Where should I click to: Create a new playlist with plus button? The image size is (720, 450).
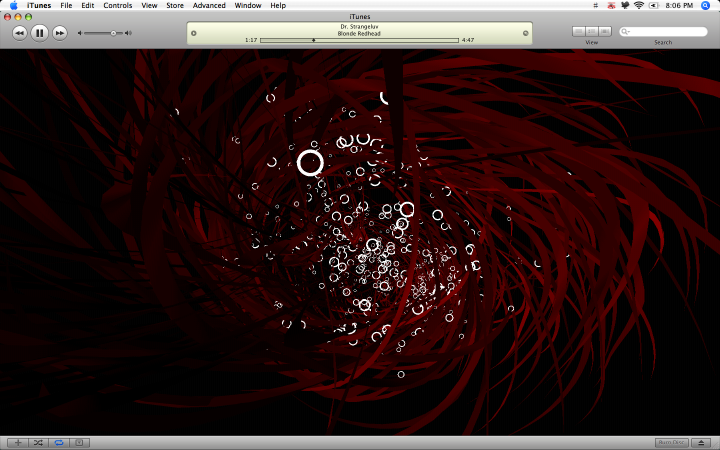coord(18,443)
